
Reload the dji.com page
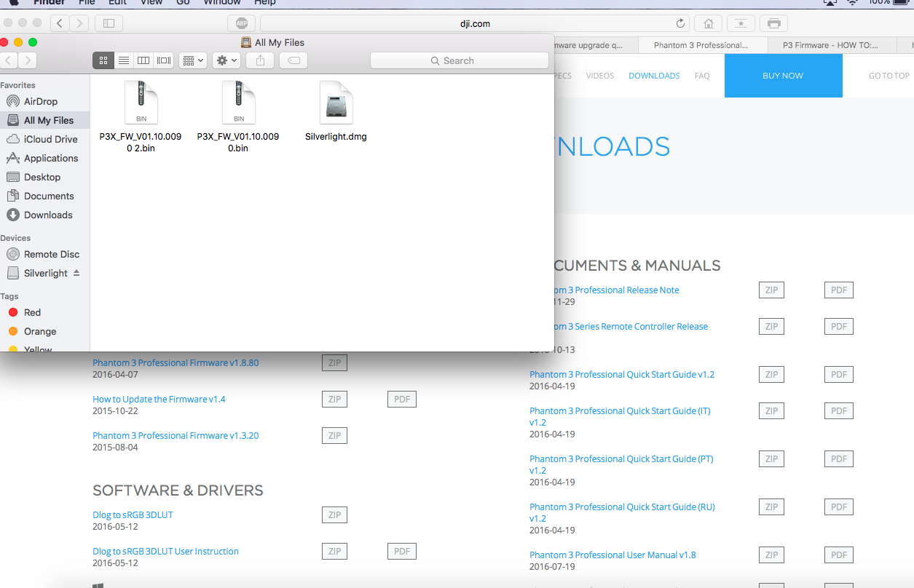click(680, 23)
